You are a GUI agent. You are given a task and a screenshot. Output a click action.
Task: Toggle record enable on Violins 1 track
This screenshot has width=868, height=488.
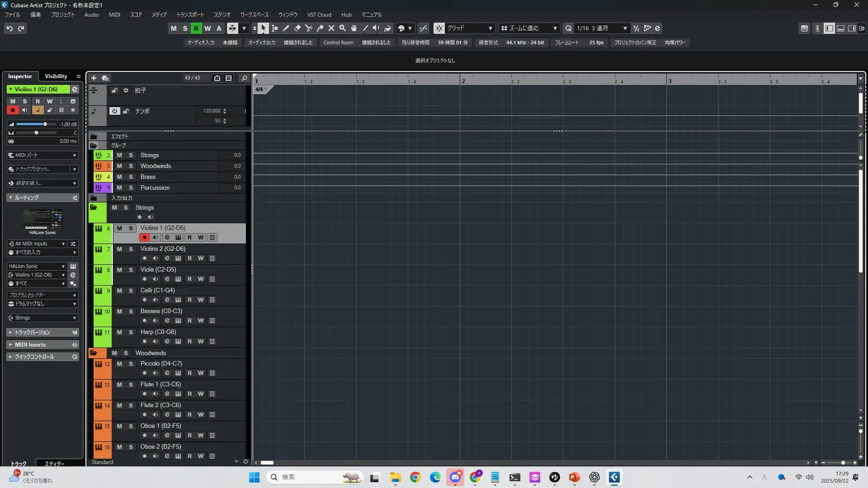(x=144, y=238)
